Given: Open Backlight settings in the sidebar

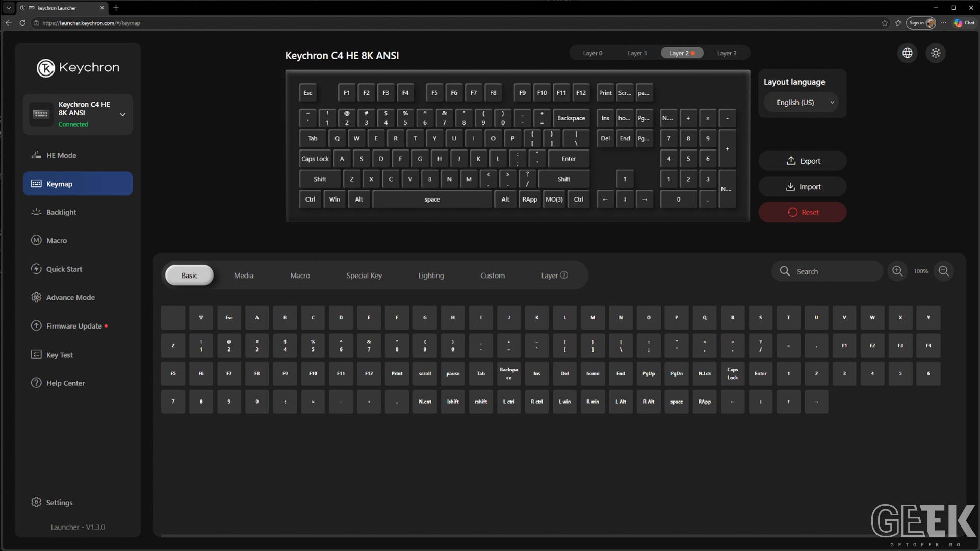Looking at the screenshot, I should coord(78,212).
